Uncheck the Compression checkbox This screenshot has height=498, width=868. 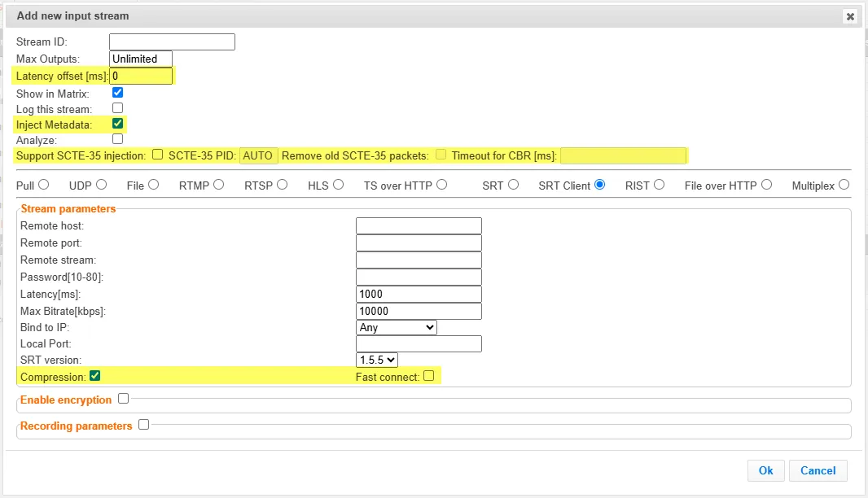[95, 376]
